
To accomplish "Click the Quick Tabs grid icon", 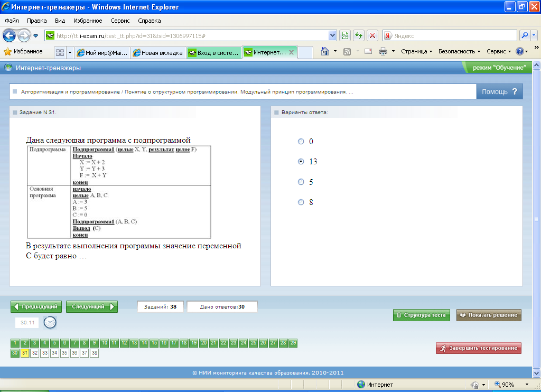I will pos(60,52).
